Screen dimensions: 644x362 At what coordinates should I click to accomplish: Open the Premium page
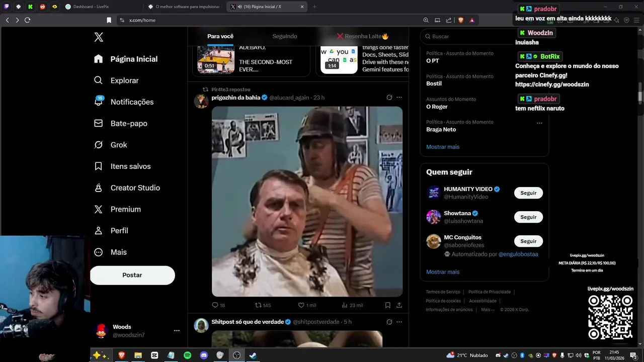[118, 209]
